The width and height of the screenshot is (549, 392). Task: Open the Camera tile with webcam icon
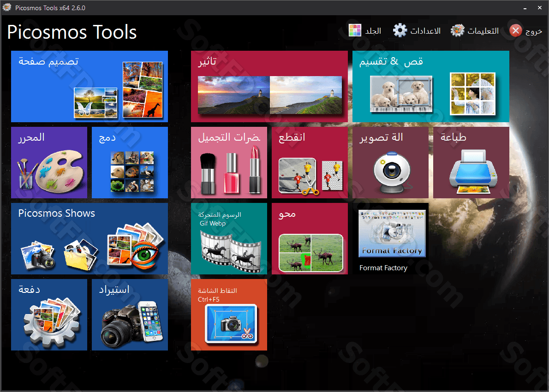point(390,162)
